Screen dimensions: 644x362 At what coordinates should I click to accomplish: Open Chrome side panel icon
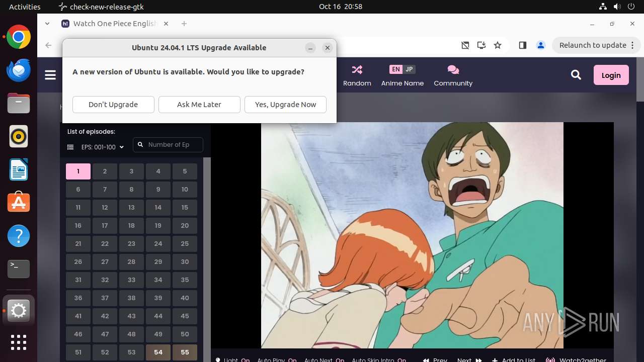coord(522,45)
